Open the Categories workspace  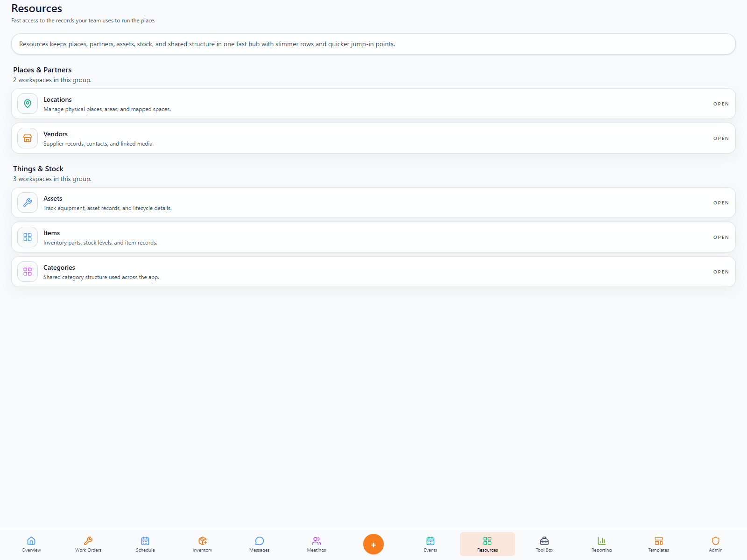point(721,271)
